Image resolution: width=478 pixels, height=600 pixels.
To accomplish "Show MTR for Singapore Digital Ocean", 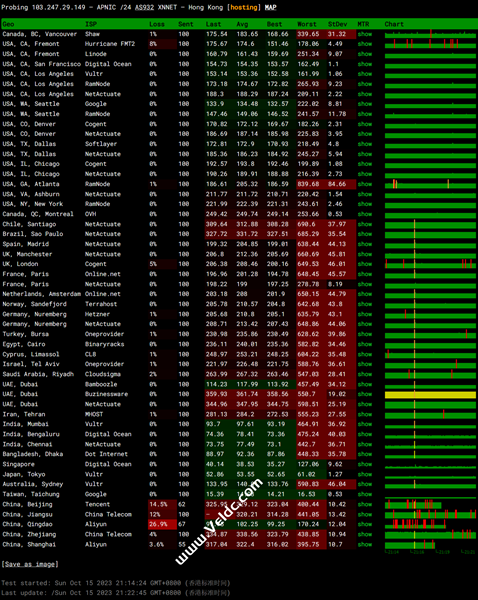I will [x=365, y=464].
